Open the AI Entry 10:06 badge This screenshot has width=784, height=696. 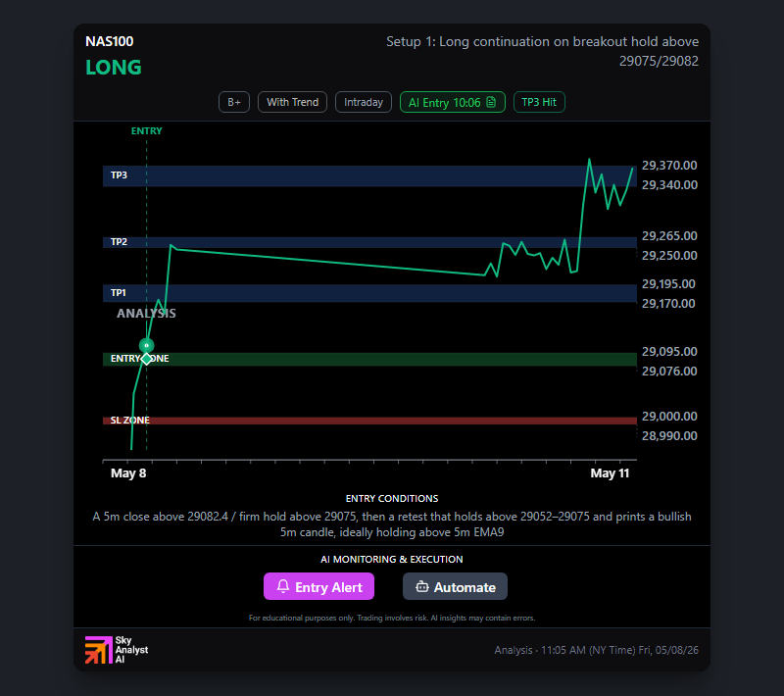[453, 102]
